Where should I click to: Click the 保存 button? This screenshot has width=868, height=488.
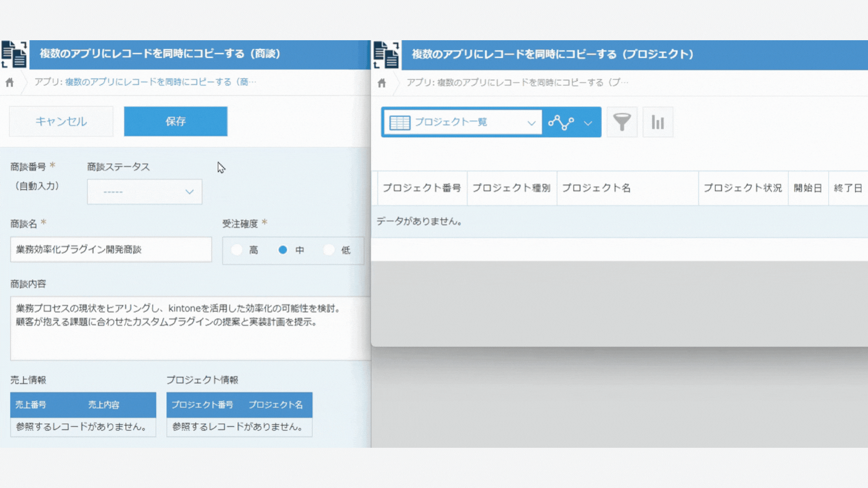(x=176, y=121)
